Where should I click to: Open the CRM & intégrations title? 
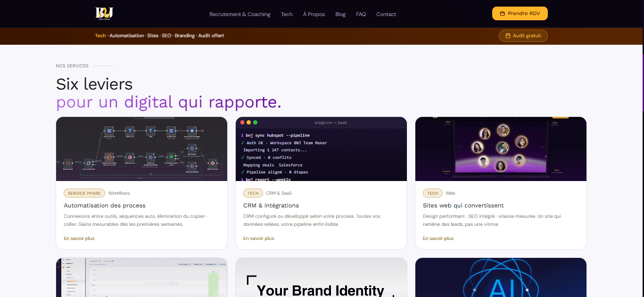pyautogui.click(x=271, y=206)
